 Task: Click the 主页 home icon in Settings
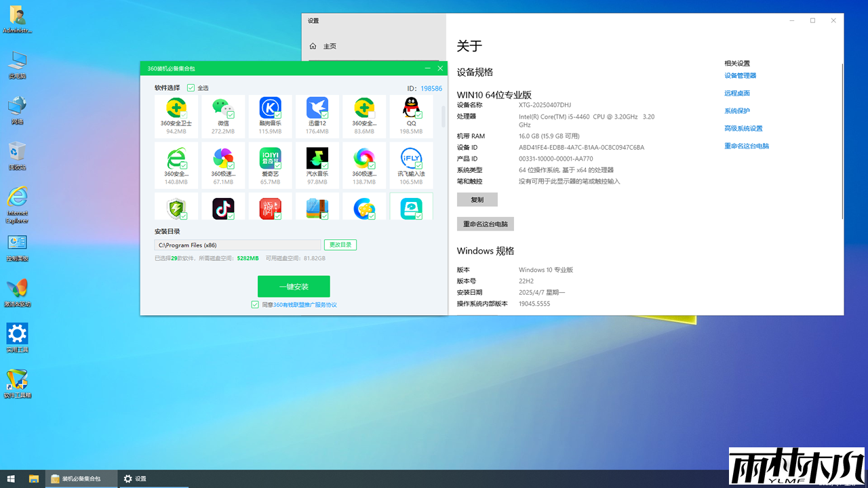313,46
